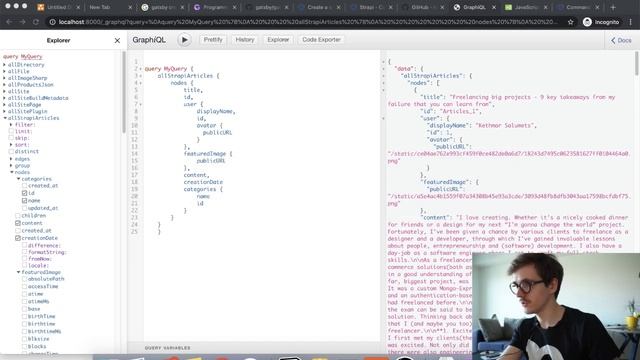
Task: Collapse the featuredImage field
Action: 18,272
